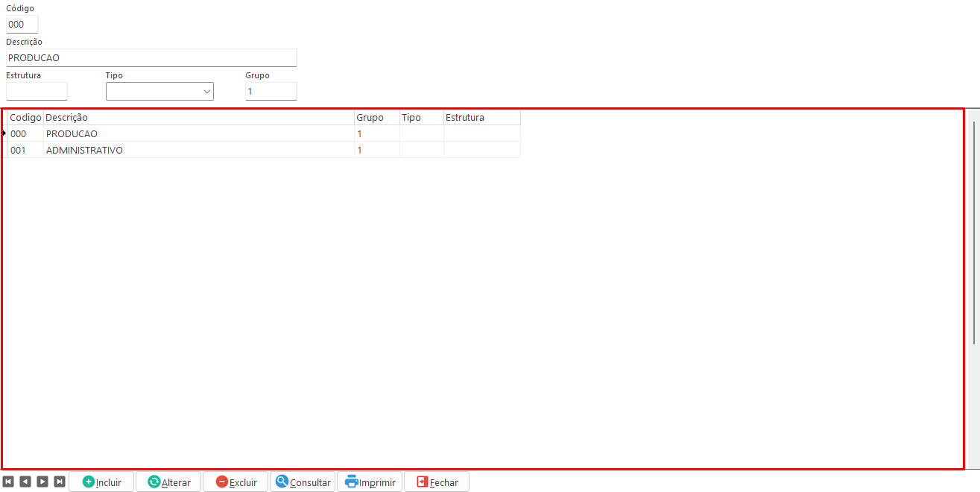
Task: Open search with Consultar button
Action: click(x=303, y=482)
